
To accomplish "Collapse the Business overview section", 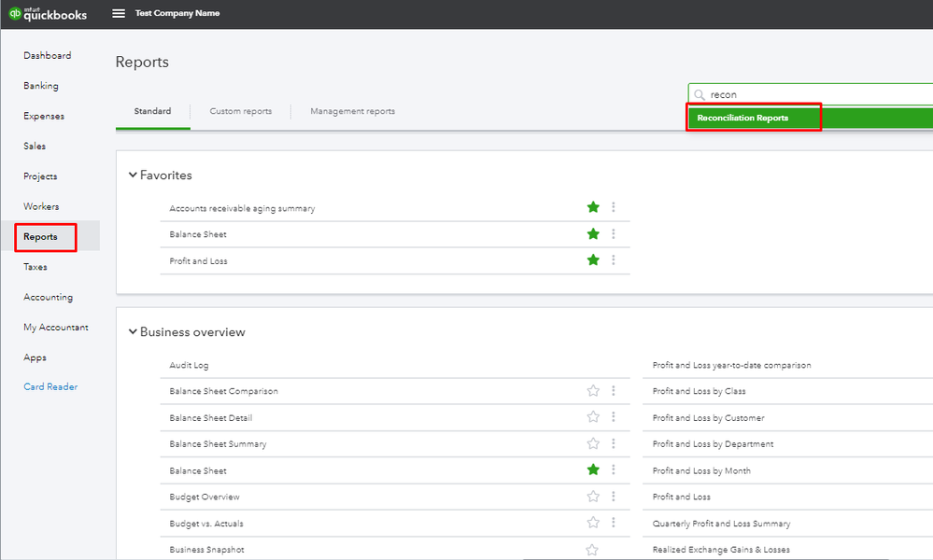I will pyautogui.click(x=132, y=332).
